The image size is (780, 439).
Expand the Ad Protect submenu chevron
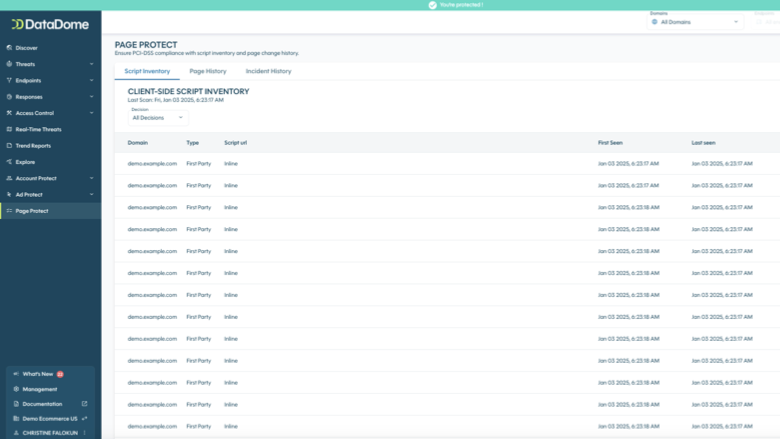pyautogui.click(x=92, y=194)
